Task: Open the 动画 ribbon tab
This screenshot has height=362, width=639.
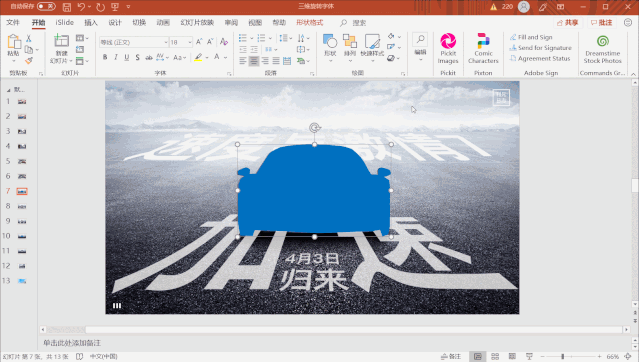Action: 163,22
